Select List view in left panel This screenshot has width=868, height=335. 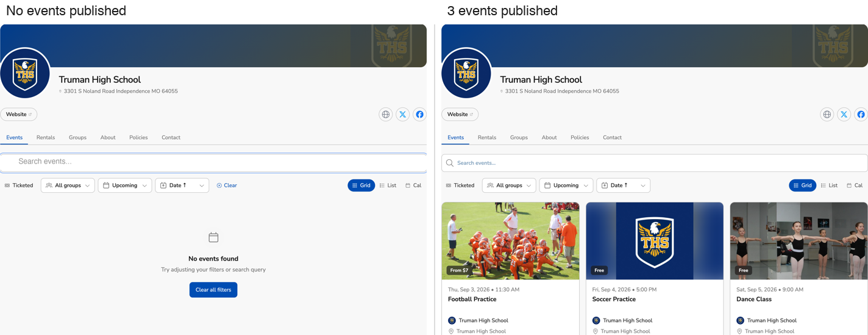[x=388, y=186]
